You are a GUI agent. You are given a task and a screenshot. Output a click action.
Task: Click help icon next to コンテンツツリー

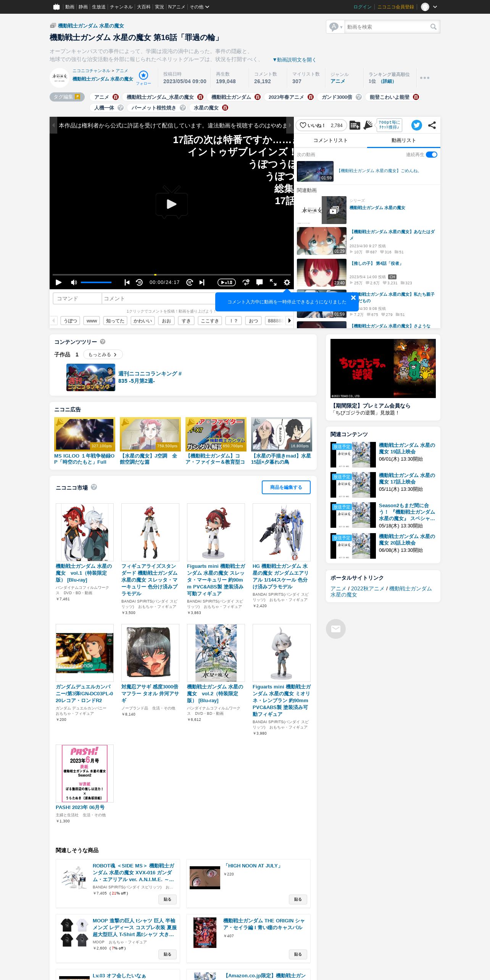point(103,342)
